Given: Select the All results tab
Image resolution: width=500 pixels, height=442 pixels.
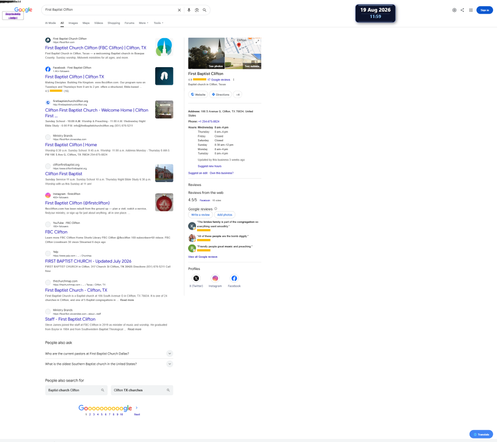Looking at the screenshot, I should (62, 23).
